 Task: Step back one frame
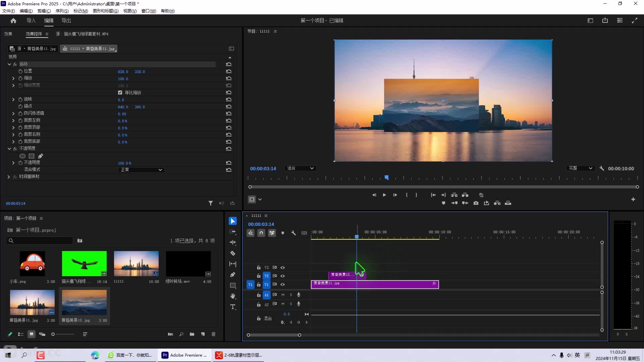click(x=374, y=195)
